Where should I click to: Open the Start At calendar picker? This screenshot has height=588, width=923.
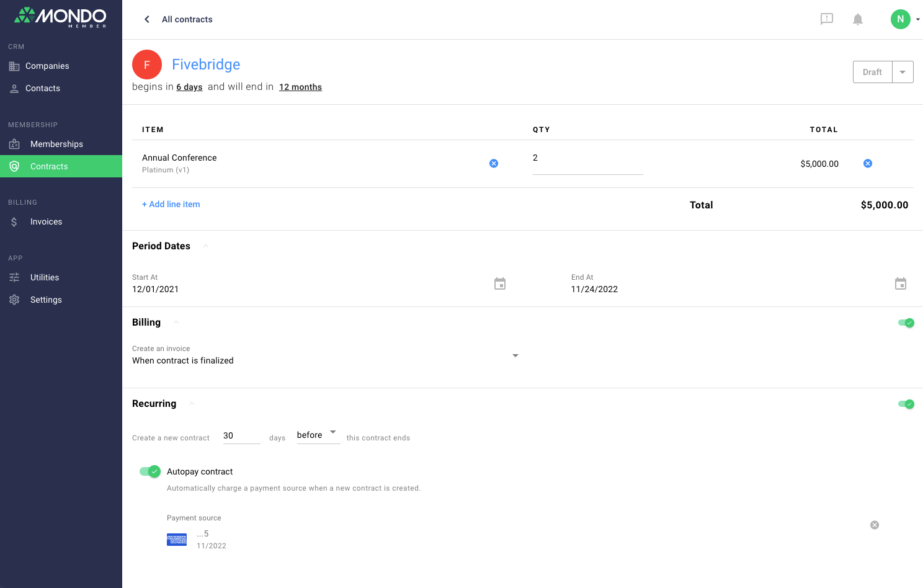pos(500,284)
